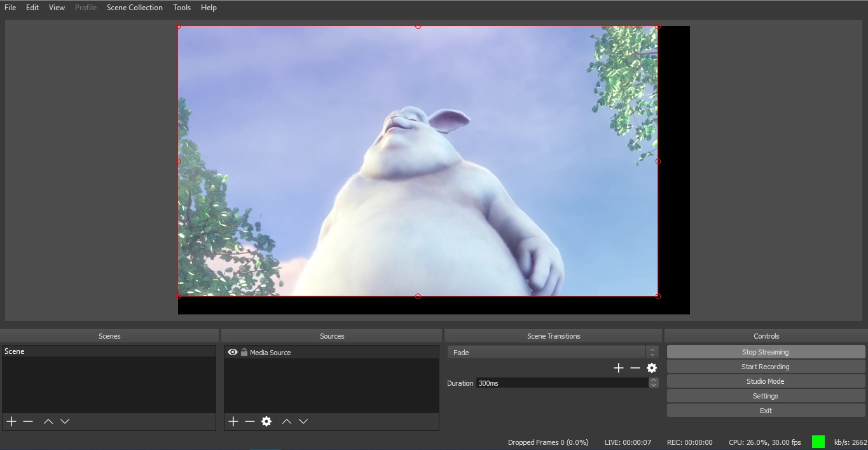Open the Tools menu
868x450 pixels.
[x=182, y=8]
